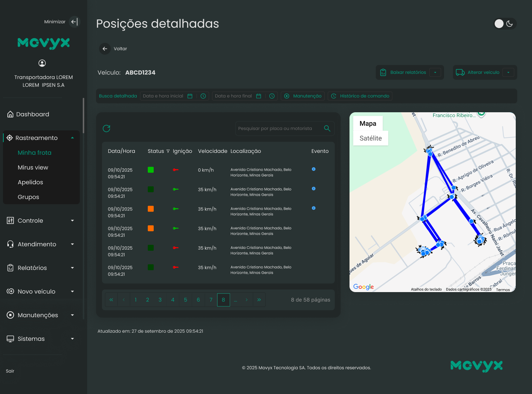Open calendar for initial date

coord(190,96)
